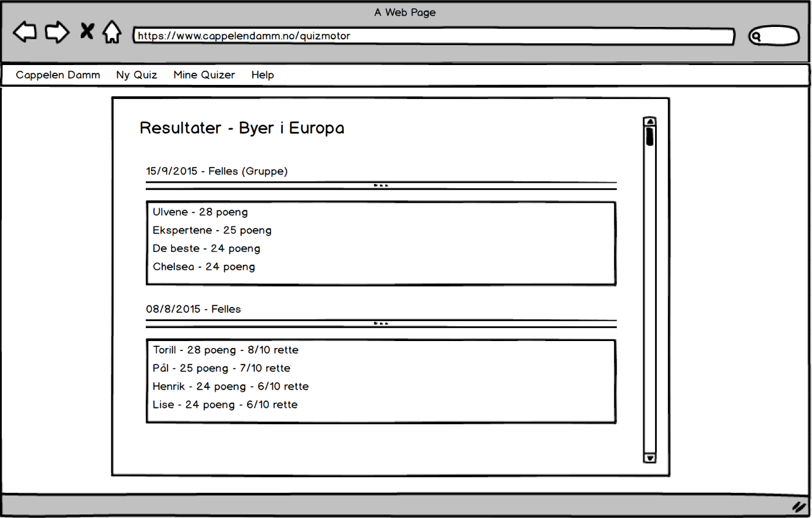Go back with the browser back arrow
Screen dimensions: 812x518
click(x=25, y=32)
